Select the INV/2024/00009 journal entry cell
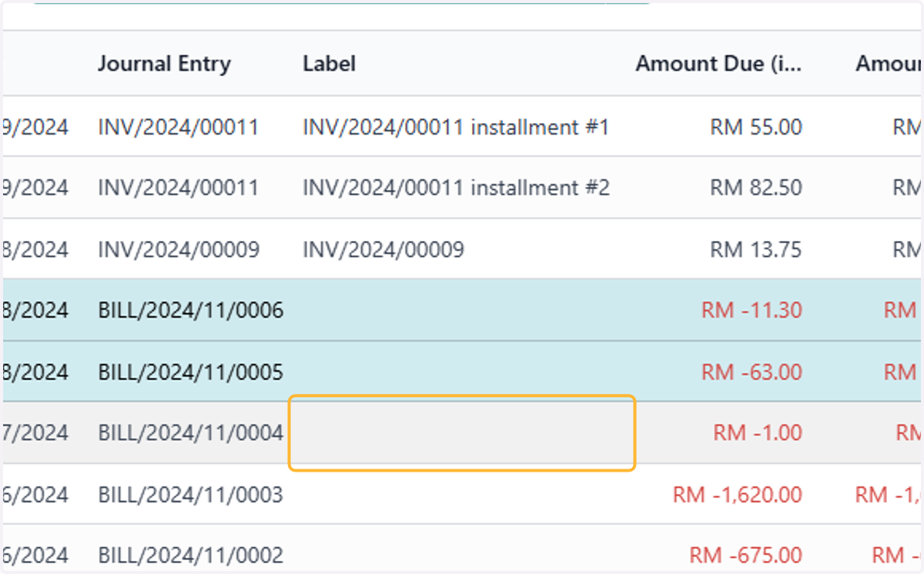 tap(179, 249)
